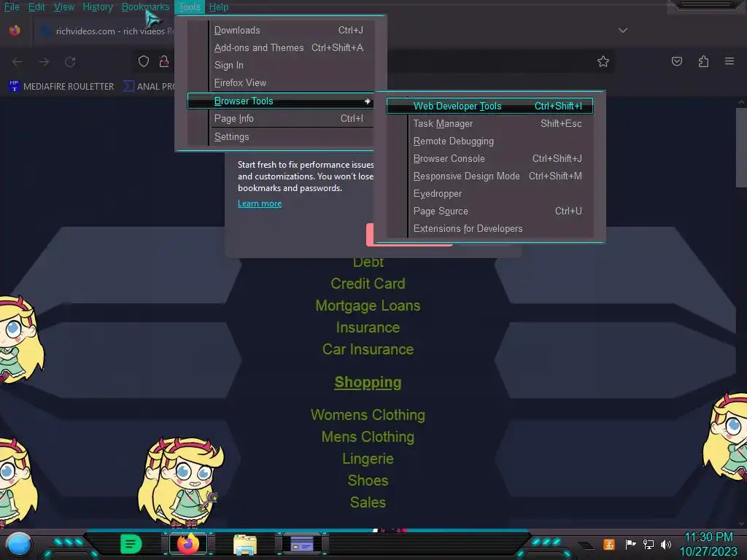Open the Browser Console
Screen dimensions: 747x560
point(489,158)
